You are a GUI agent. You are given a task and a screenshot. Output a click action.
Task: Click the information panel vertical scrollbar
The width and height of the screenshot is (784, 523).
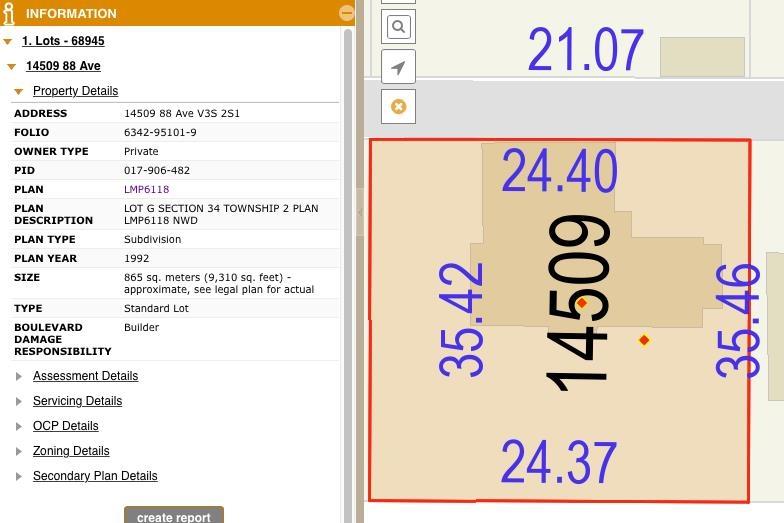(x=348, y=270)
